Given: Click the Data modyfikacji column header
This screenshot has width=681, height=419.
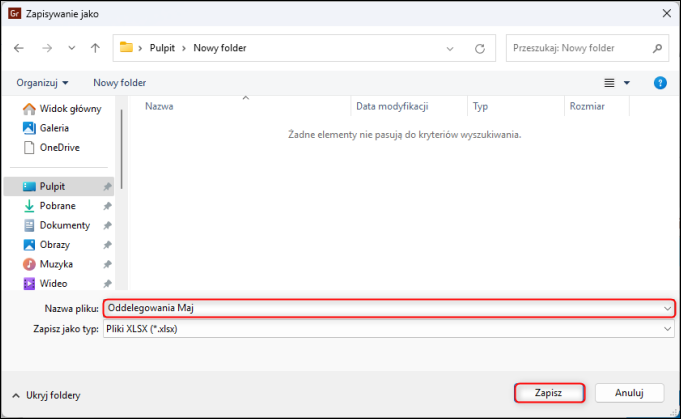Looking at the screenshot, I should click(x=392, y=105).
